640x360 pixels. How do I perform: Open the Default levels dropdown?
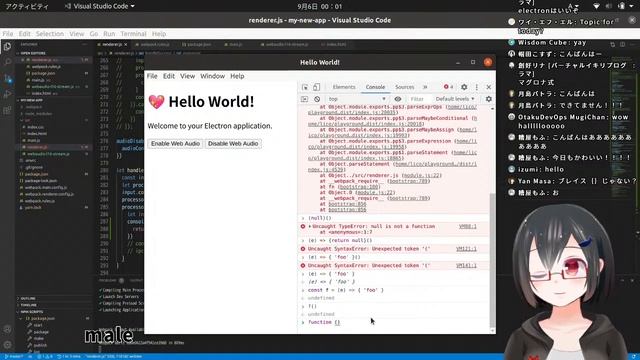pos(455,99)
